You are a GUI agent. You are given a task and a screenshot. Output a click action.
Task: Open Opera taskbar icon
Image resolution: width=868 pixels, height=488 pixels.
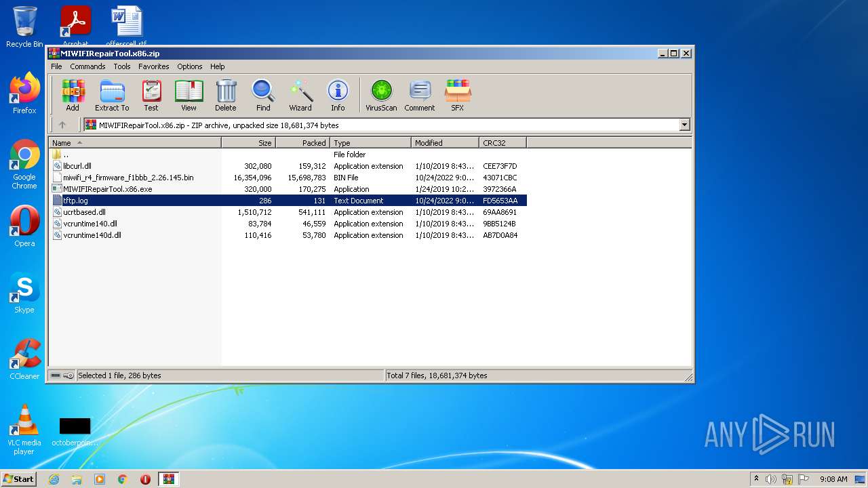(x=145, y=479)
